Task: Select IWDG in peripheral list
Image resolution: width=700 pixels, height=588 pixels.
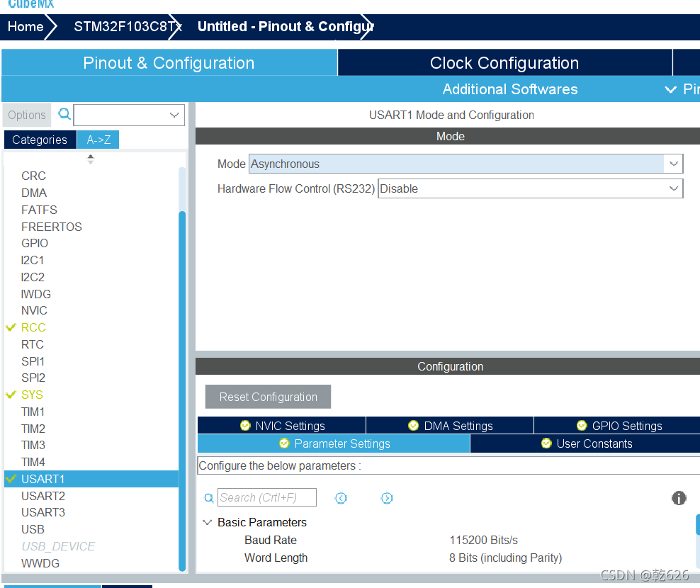Action: click(x=35, y=294)
